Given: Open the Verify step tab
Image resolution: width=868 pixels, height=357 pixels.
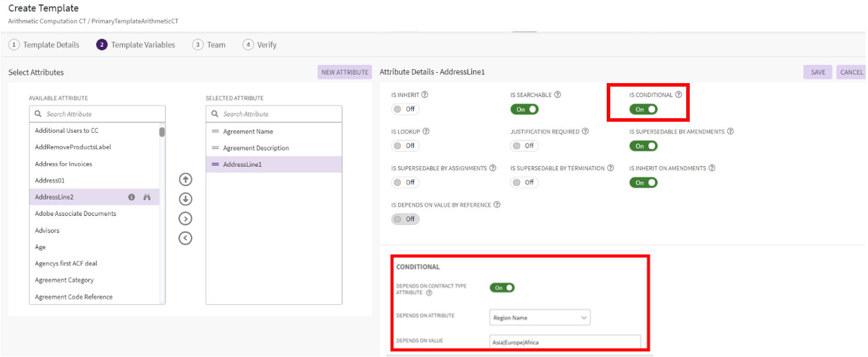Looking at the screenshot, I should (x=260, y=44).
